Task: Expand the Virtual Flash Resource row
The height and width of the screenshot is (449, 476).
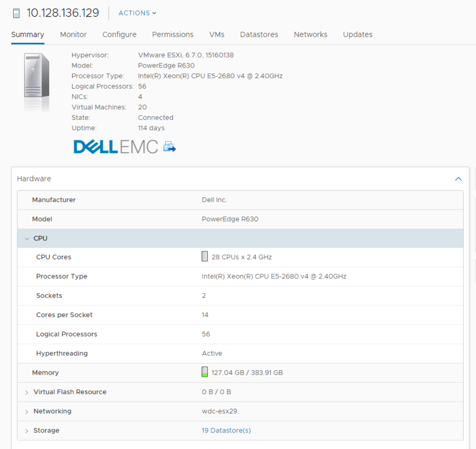Action: [27, 393]
